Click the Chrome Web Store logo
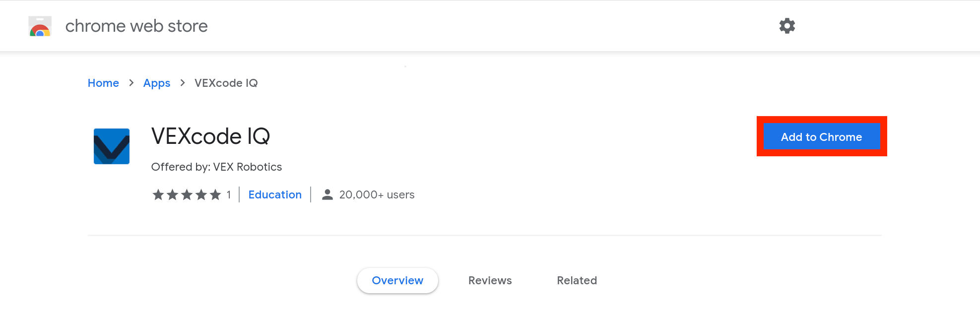Screen dimensions: 980x319 (40, 25)
